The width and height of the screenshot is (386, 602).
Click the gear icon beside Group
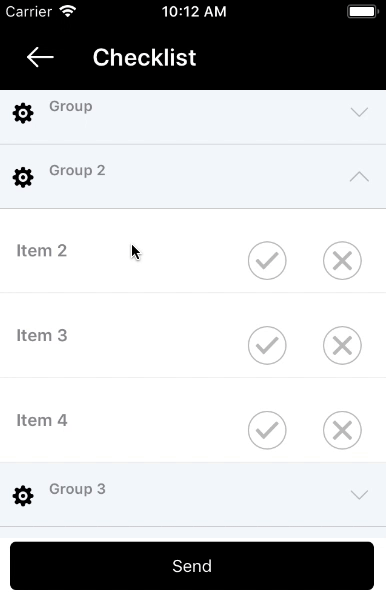pos(23,113)
